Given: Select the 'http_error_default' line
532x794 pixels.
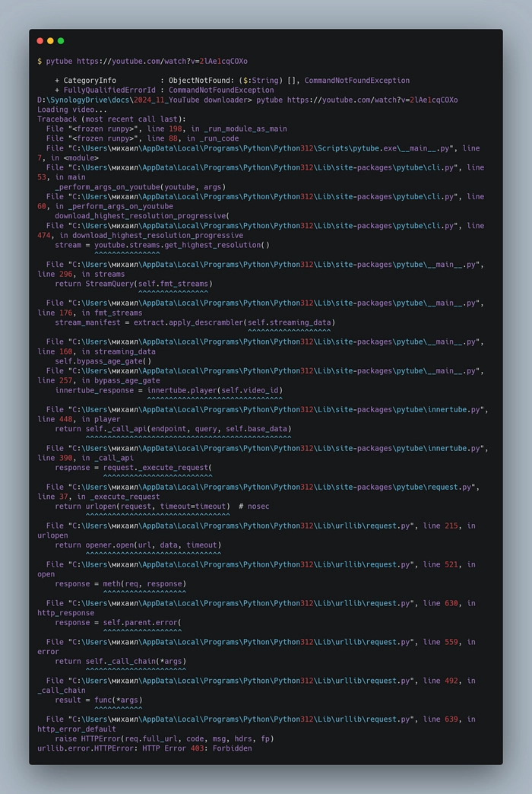Looking at the screenshot, I should click(77, 729).
